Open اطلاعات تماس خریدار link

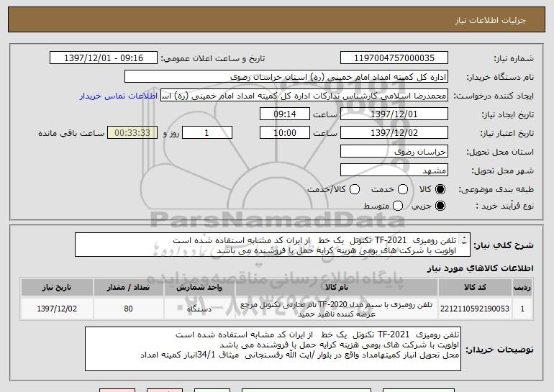coord(119,96)
